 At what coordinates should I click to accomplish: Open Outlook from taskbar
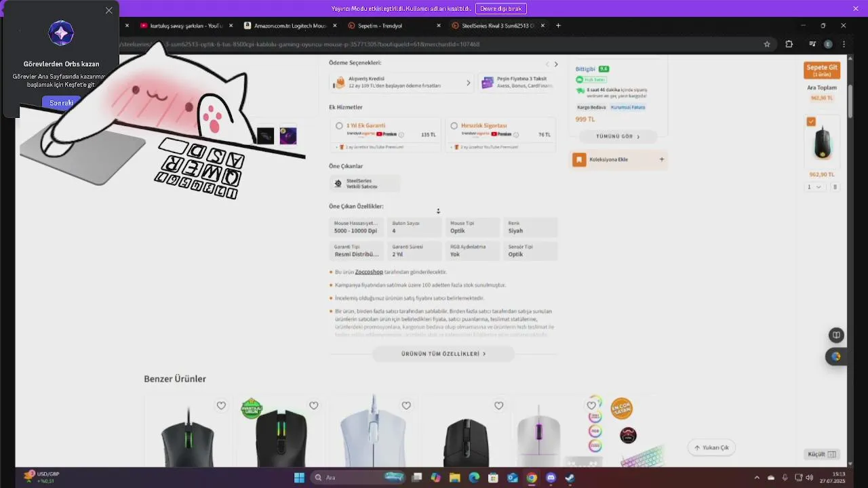[x=513, y=477]
